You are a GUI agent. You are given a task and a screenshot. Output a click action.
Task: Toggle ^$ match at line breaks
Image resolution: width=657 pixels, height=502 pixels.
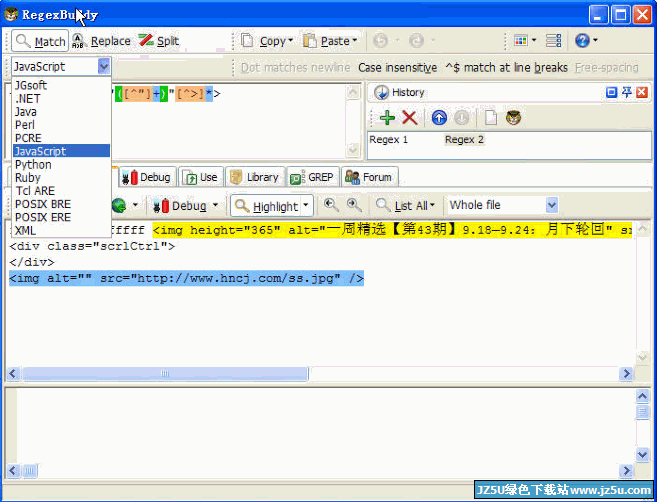[x=506, y=67]
